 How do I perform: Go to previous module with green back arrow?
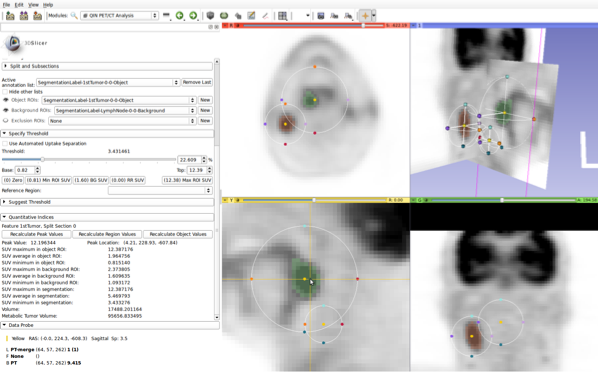click(x=179, y=16)
